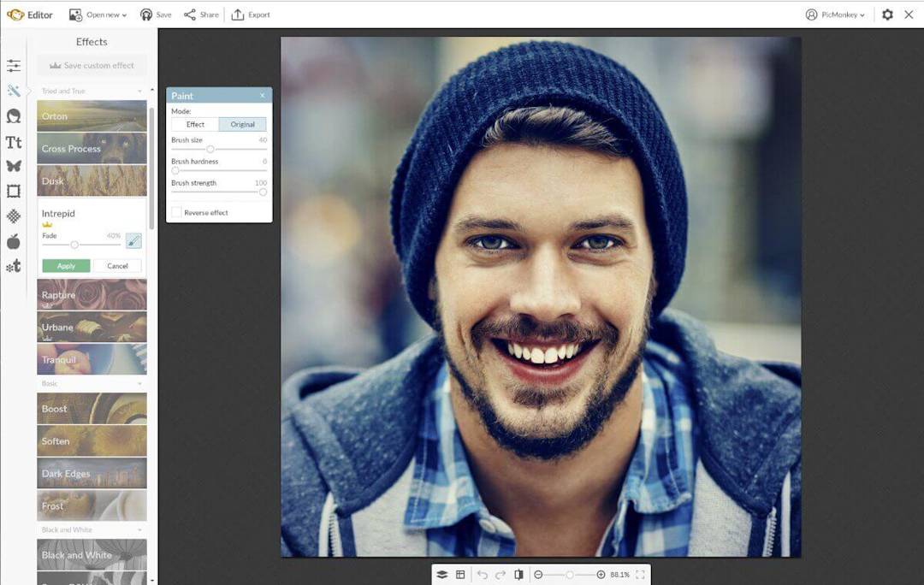
Task: Open the Basic Edits adjustments panel
Action: 14,65
